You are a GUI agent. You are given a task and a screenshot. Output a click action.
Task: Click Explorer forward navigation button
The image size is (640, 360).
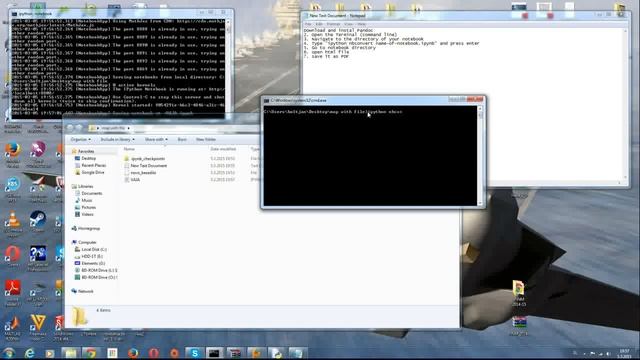point(79,128)
